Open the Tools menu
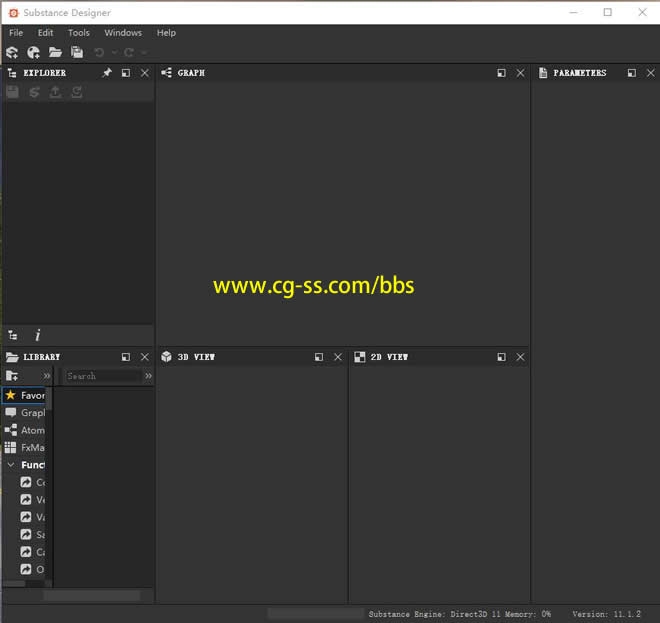Image resolution: width=660 pixels, height=623 pixels. [x=78, y=33]
